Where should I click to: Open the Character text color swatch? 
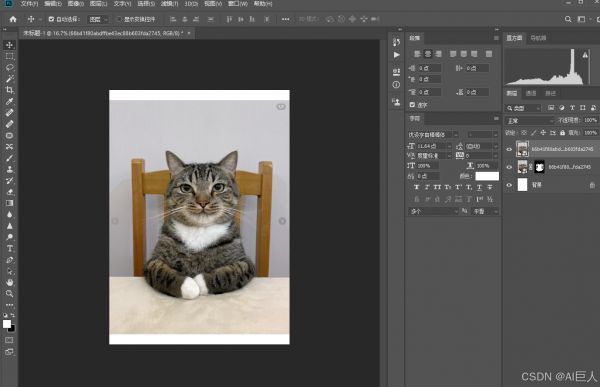(x=487, y=176)
